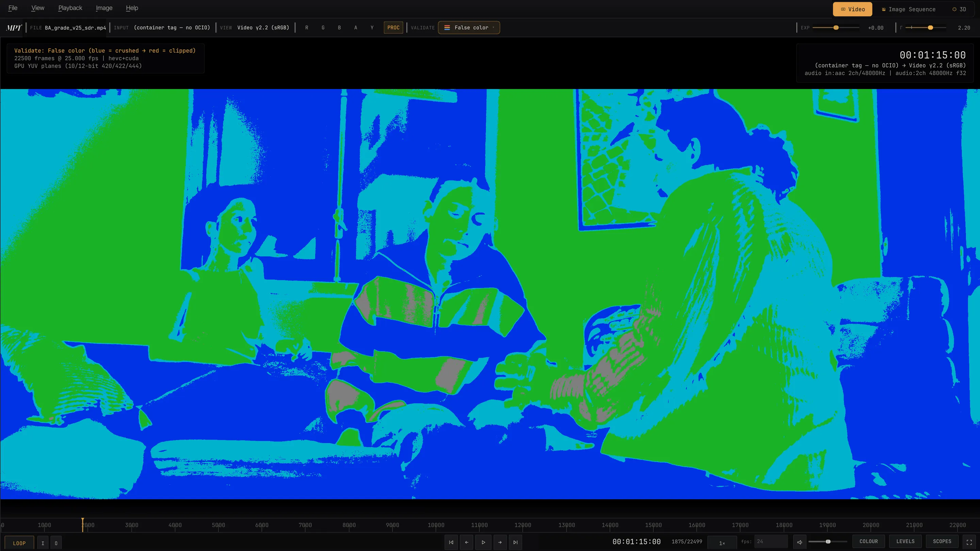Click the 00:01:15:00 timecode in transport bar
Image resolution: width=980 pixels, height=551 pixels.
(636, 541)
